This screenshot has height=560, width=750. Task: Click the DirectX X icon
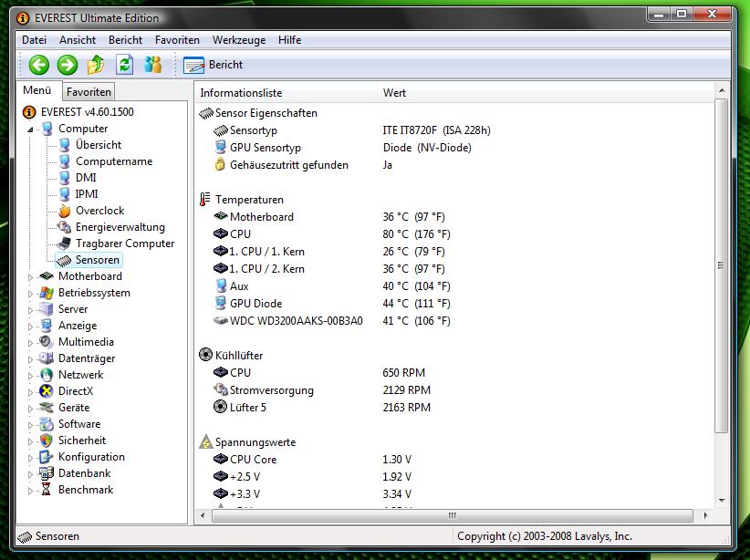tap(47, 391)
